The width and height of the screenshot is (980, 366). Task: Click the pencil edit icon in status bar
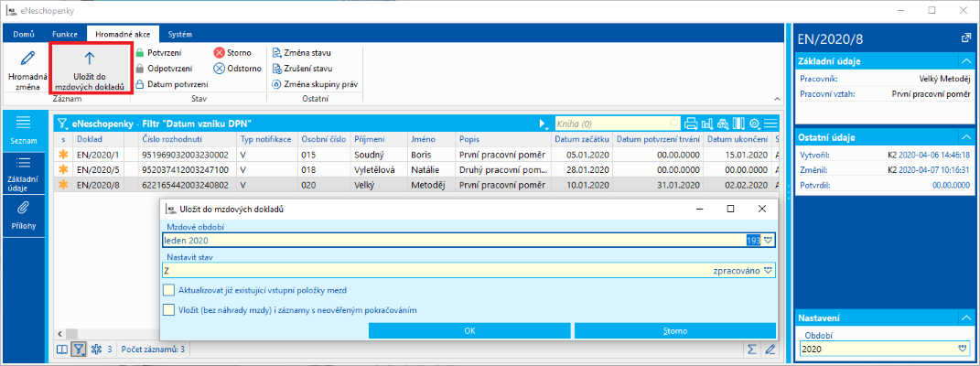[x=770, y=350]
